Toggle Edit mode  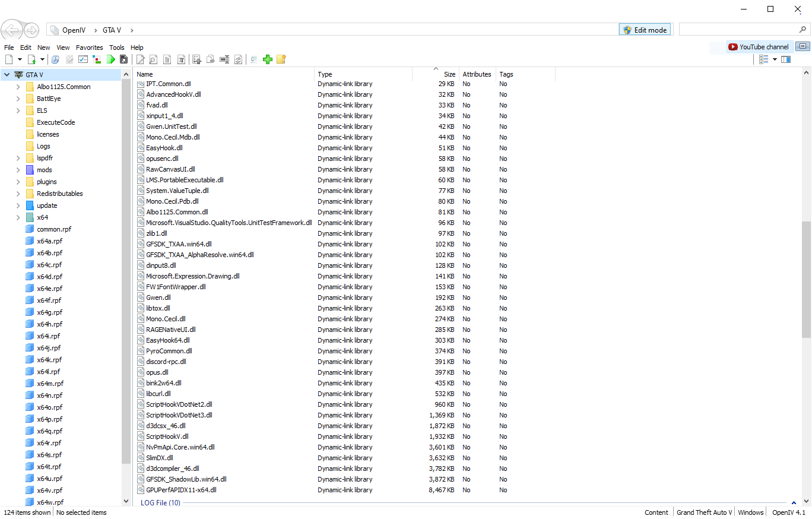pos(645,30)
